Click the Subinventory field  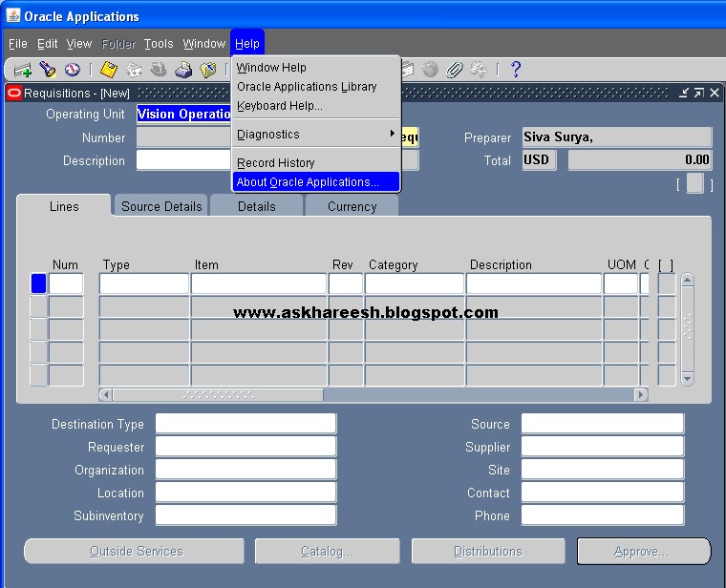point(246,515)
